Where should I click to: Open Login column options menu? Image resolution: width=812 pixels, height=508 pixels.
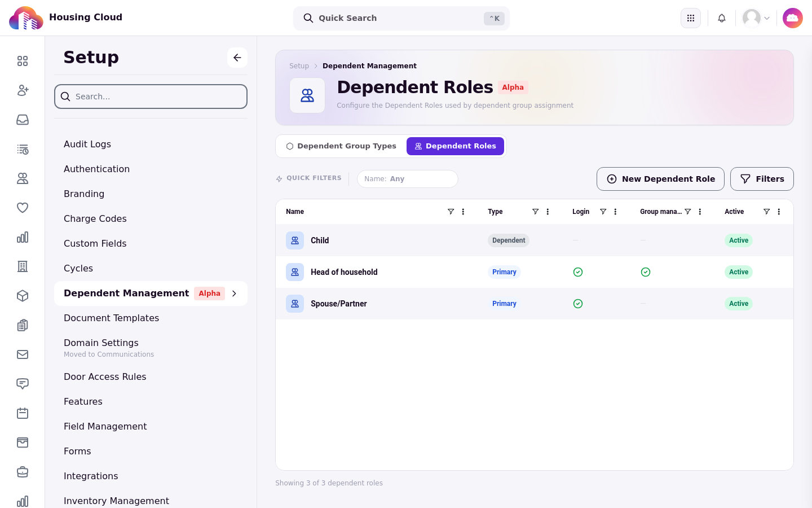click(x=615, y=212)
